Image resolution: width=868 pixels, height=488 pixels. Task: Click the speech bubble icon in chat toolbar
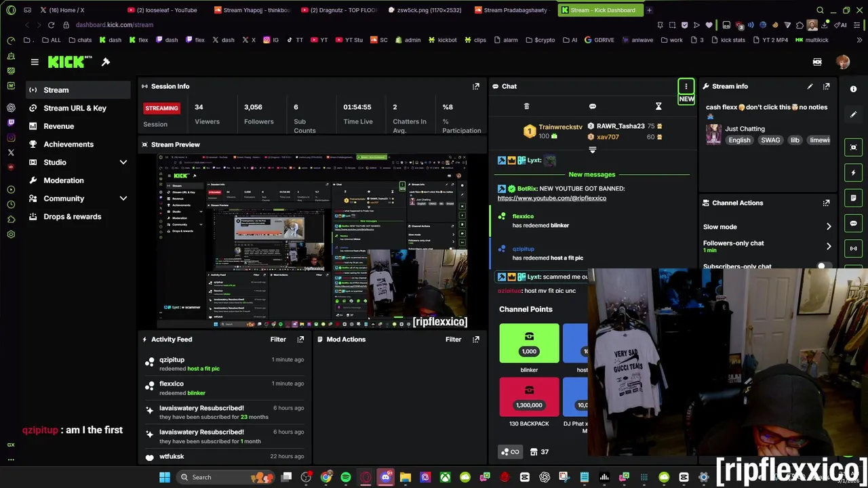(x=593, y=106)
